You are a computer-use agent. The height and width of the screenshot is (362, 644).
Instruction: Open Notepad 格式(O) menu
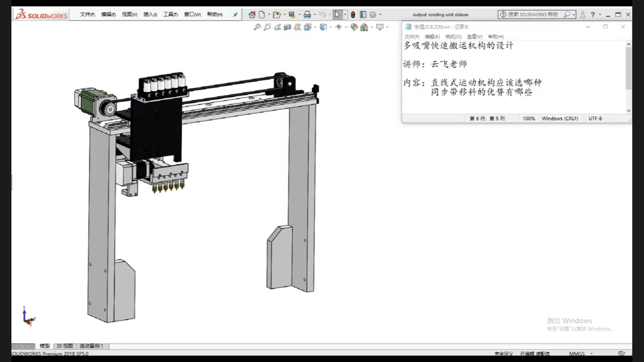[453, 37]
